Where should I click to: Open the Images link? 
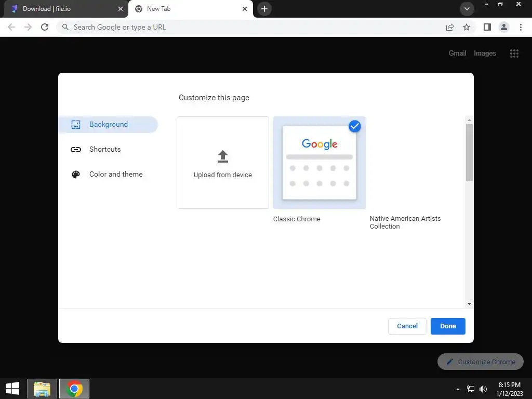click(485, 54)
